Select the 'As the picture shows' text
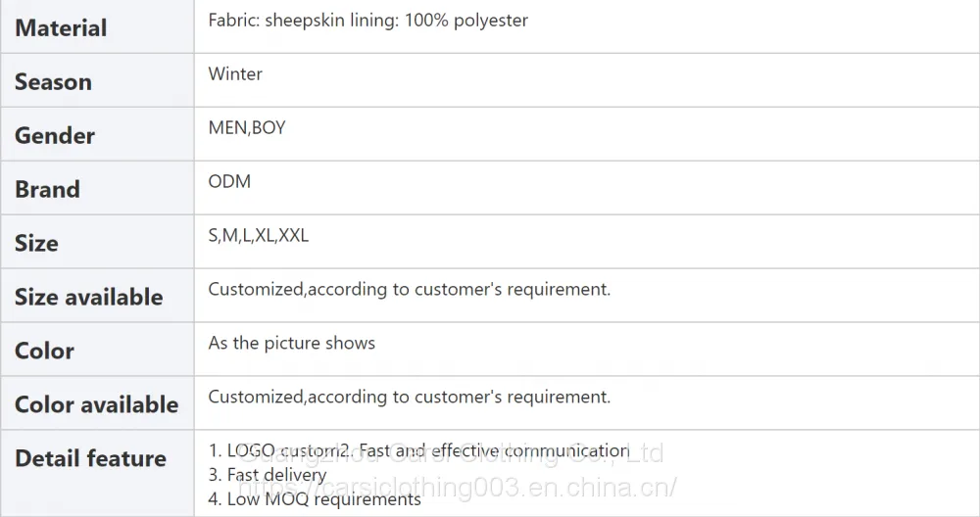 [292, 344]
